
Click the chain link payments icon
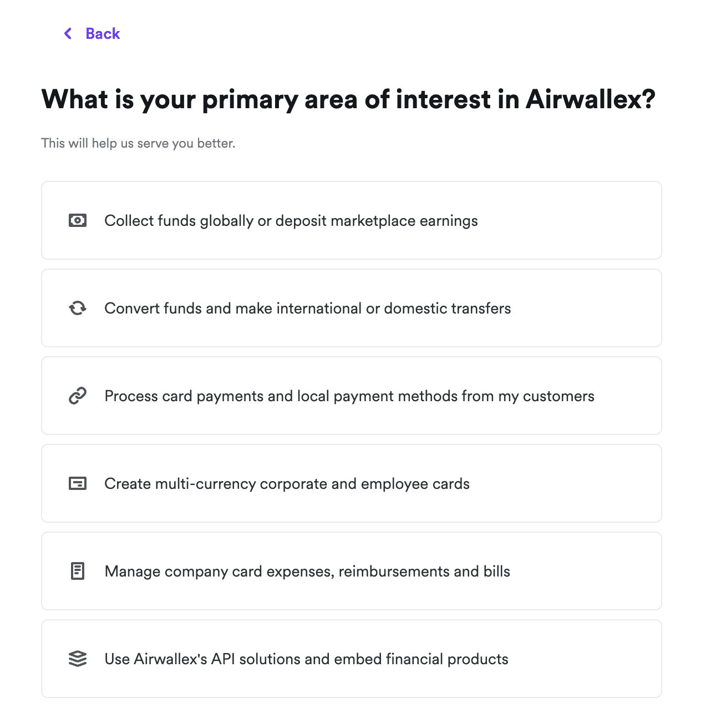tap(78, 396)
